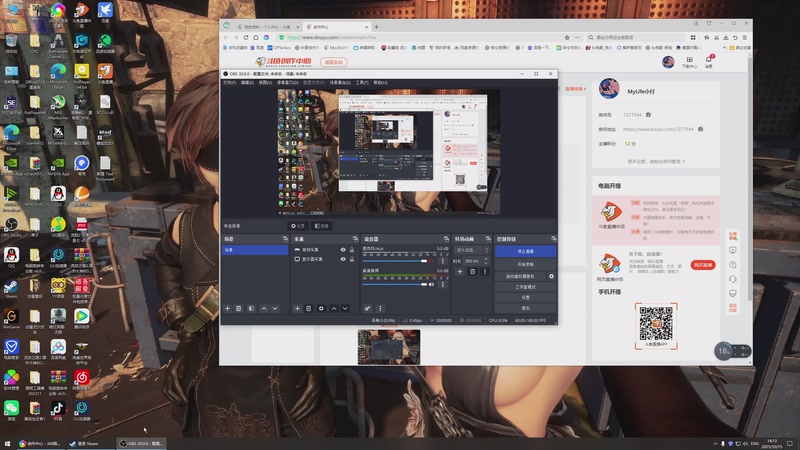Open virtual camera settings gear icon
This screenshot has height=450, width=800.
click(551, 276)
